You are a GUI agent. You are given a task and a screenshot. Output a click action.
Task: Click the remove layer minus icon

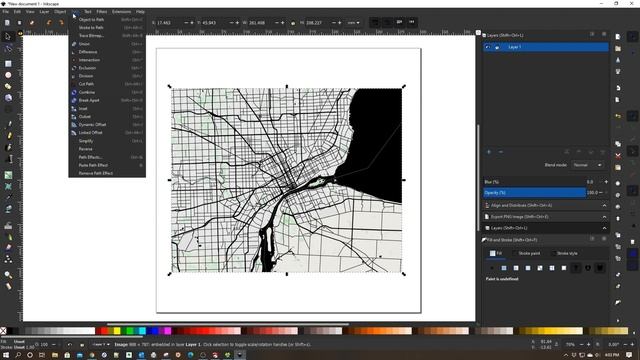[501, 152]
